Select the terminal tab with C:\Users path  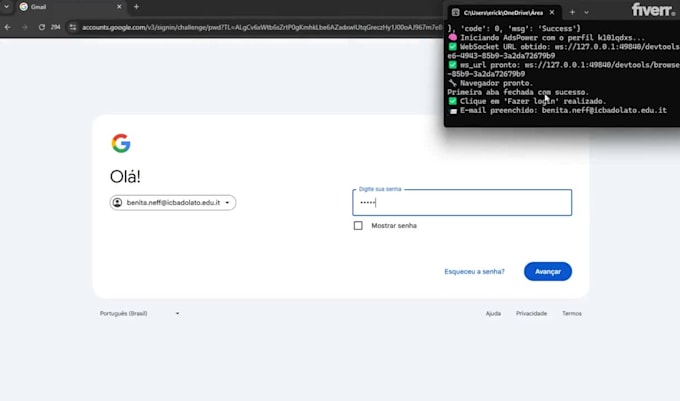(x=503, y=13)
